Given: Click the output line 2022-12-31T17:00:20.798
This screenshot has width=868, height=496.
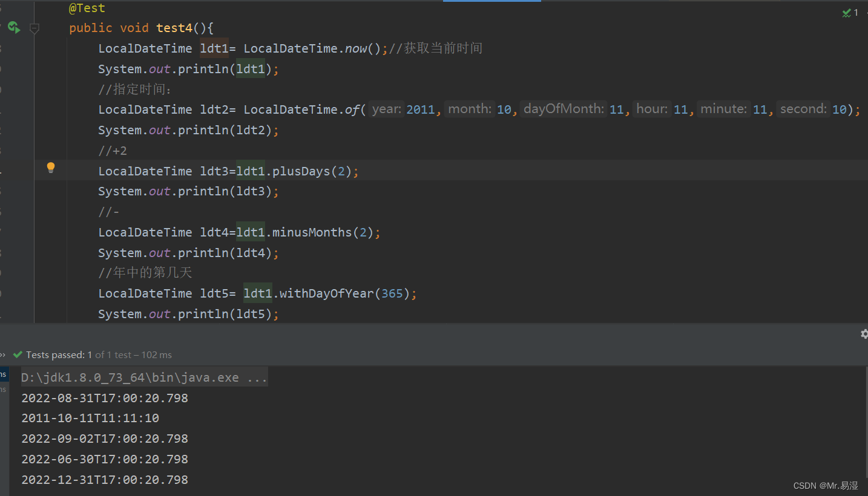Looking at the screenshot, I should [104, 479].
